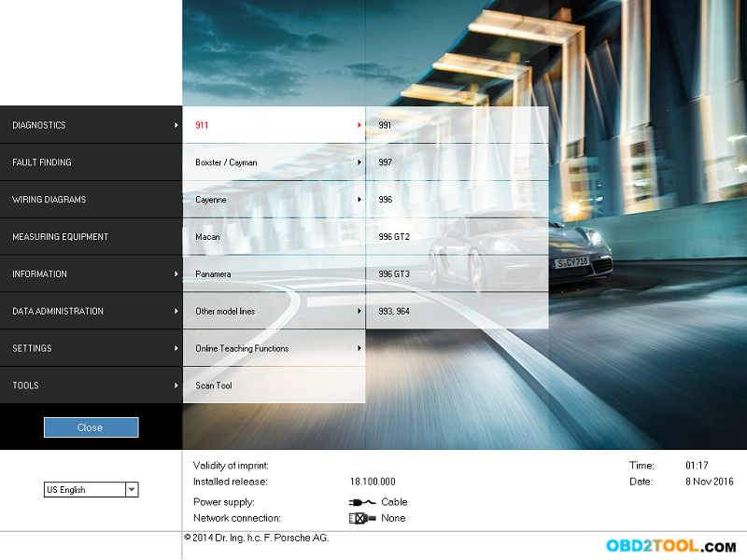Open the US English language dropdown
Image resolution: width=747 pixels, height=560 pixels.
pos(91,489)
